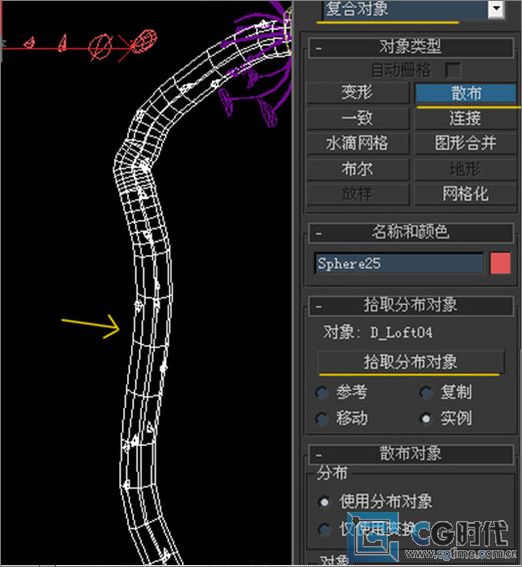This screenshot has width=522, height=567.
Task: Click the 布尔 button
Action: (358, 169)
